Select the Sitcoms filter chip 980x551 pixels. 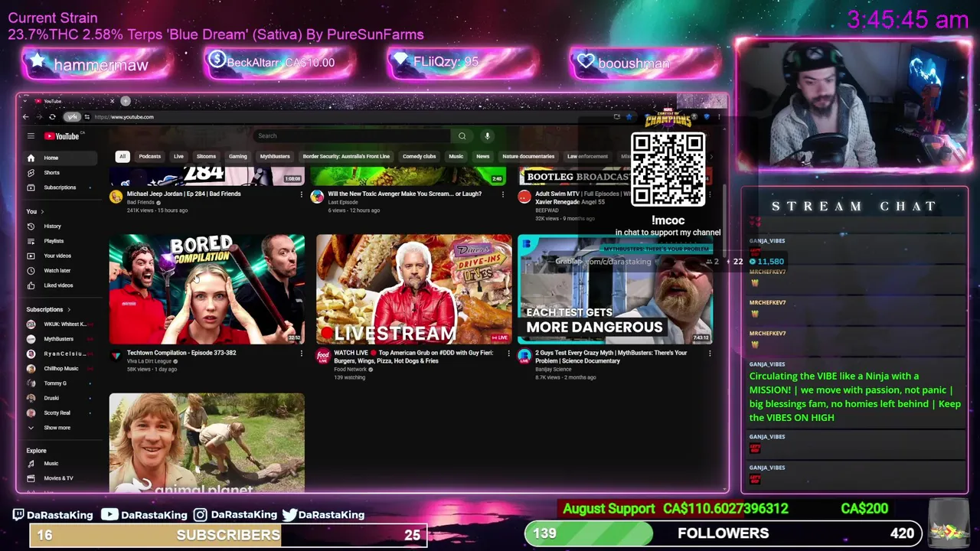(x=206, y=156)
